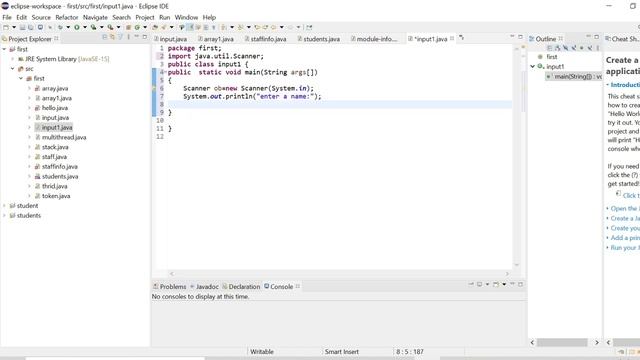Switch to the students.java editor tab
Viewport: 640px width, 360px height.
pos(319,39)
